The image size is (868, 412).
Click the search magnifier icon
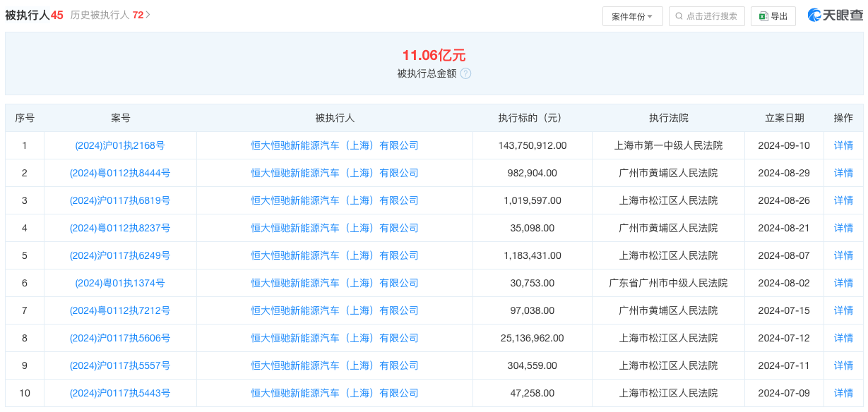pyautogui.click(x=679, y=16)
